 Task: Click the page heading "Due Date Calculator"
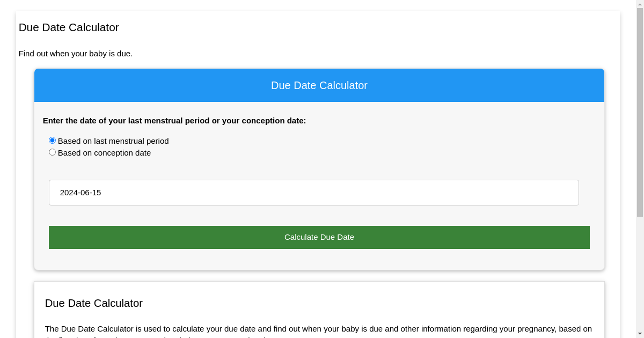(69, 27)
